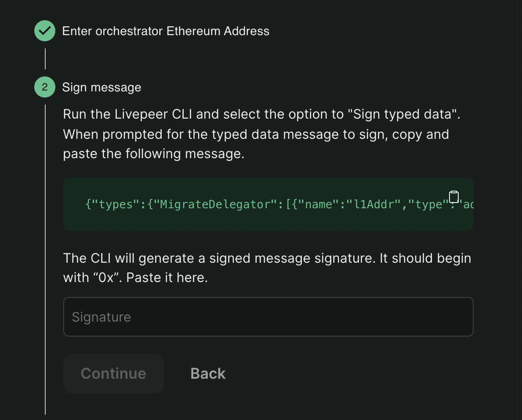Image resolution: width=522 pixels, height=420 pixels.
Task: Focus the Signature placeholder text box
Action: [x=268, y=316]
